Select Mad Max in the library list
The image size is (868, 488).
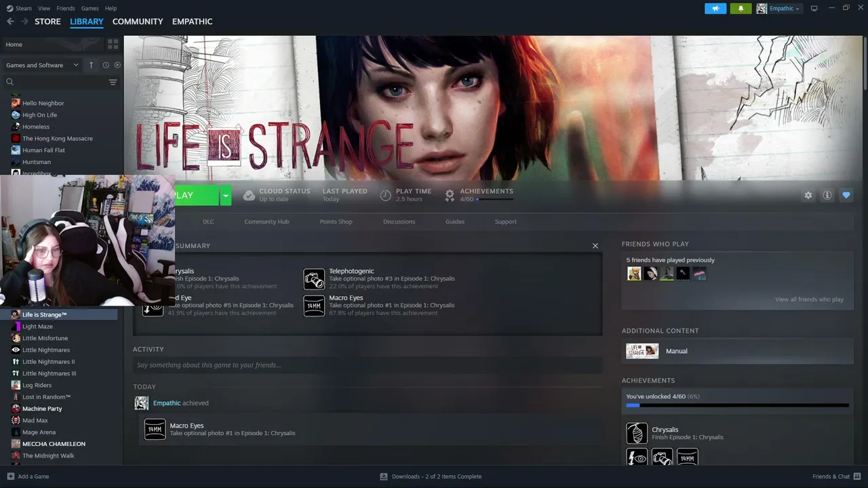(x=35, y=421)
